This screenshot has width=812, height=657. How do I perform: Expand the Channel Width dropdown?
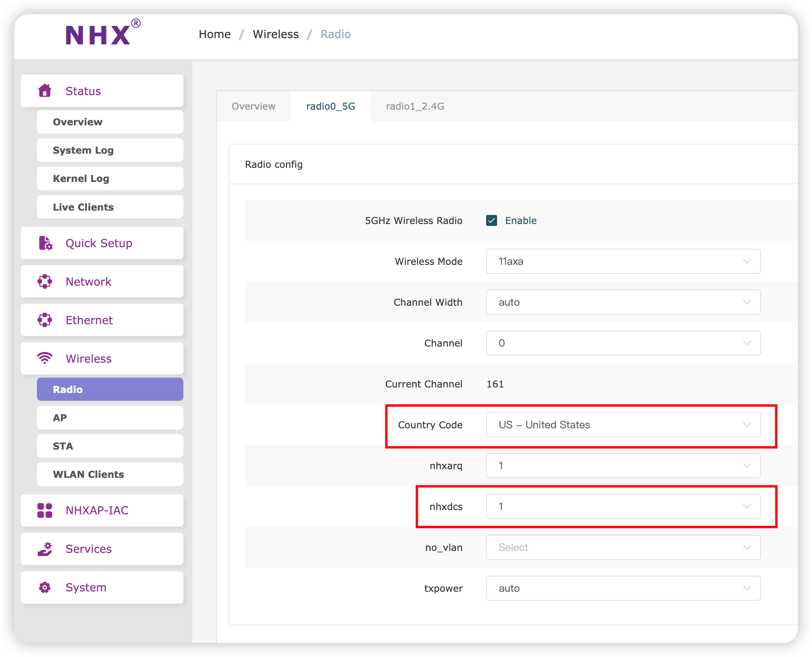(623, 302)
